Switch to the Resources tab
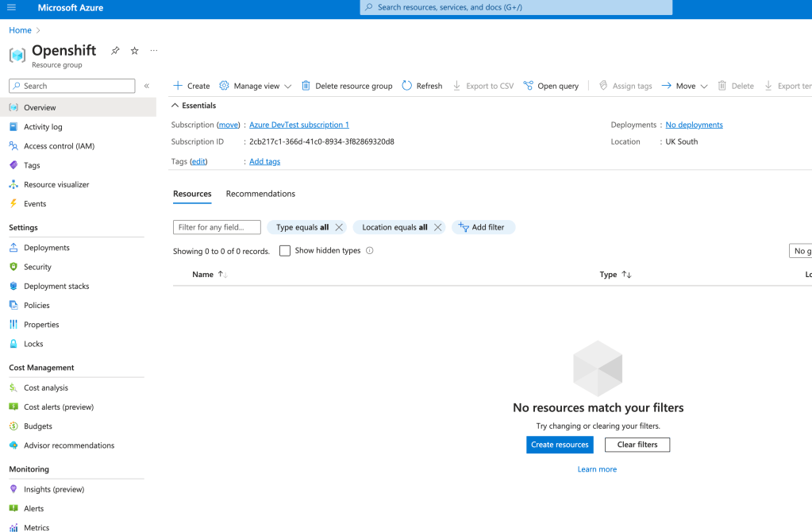This screenshot has height=532, width=812. pos(192,194)
